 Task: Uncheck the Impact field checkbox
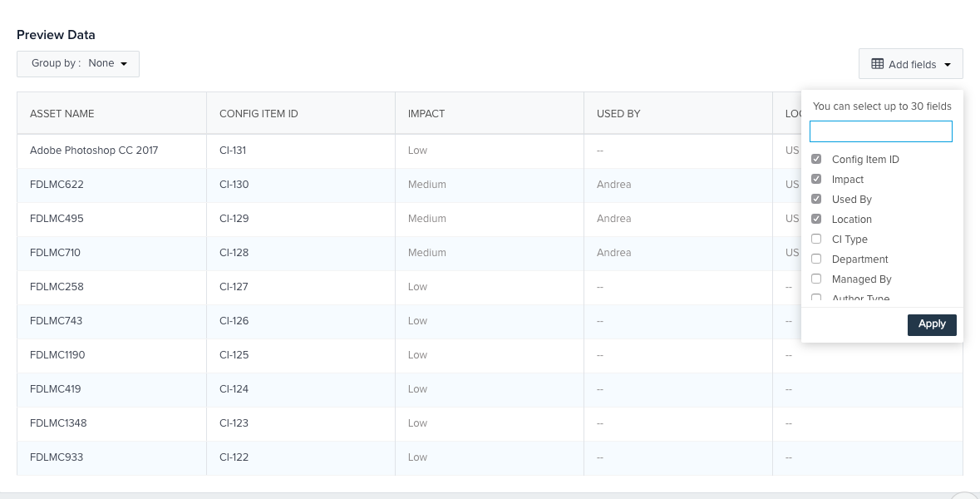(x=816, y=179)
